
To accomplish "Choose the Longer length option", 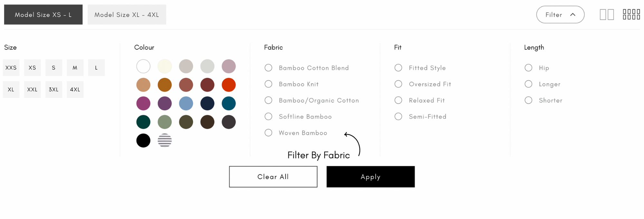I will 528,84.
